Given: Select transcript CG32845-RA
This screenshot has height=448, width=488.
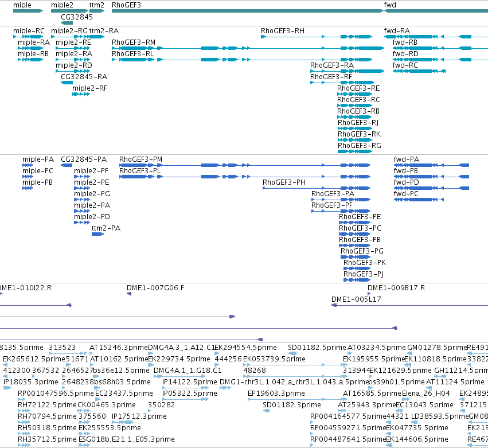Looking at the screenshot, I should coord(67,83).
